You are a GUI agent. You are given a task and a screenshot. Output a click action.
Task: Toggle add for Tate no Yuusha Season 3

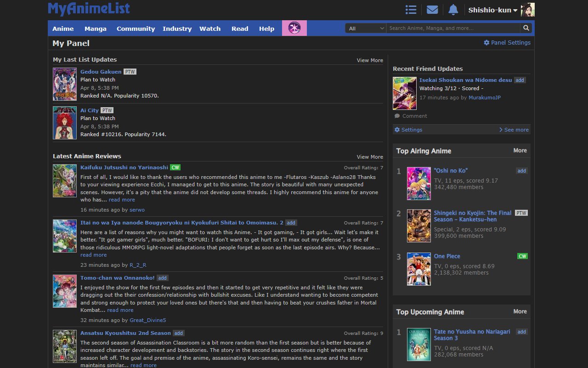[521, 332]
